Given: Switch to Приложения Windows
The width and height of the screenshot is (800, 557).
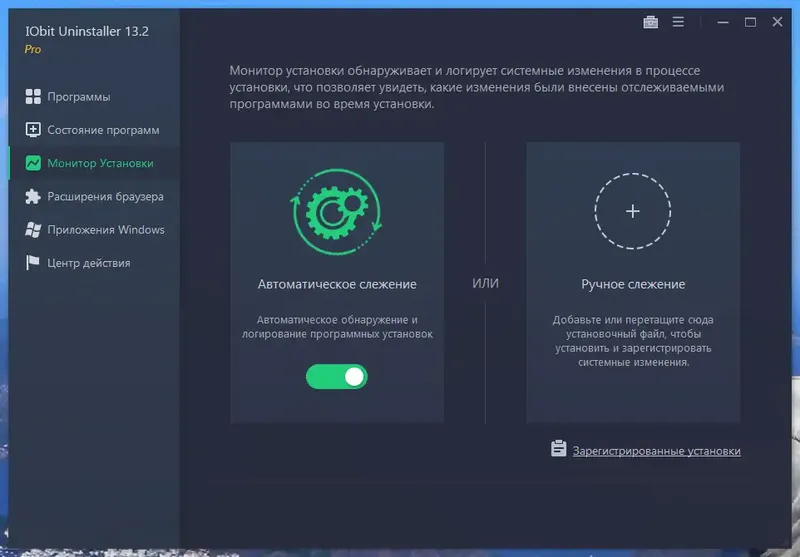Looking at the screenshot, I should (106, 230).
